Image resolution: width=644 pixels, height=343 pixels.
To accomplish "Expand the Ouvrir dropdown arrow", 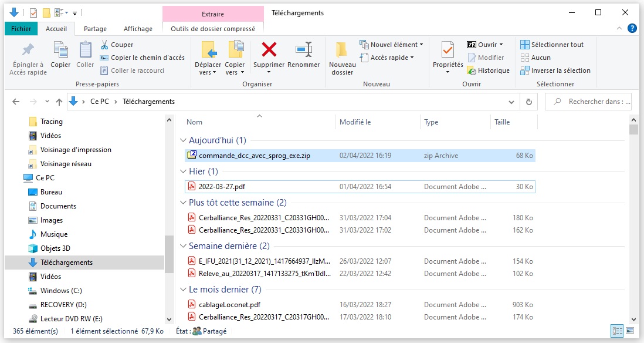I will click(501, 45).
